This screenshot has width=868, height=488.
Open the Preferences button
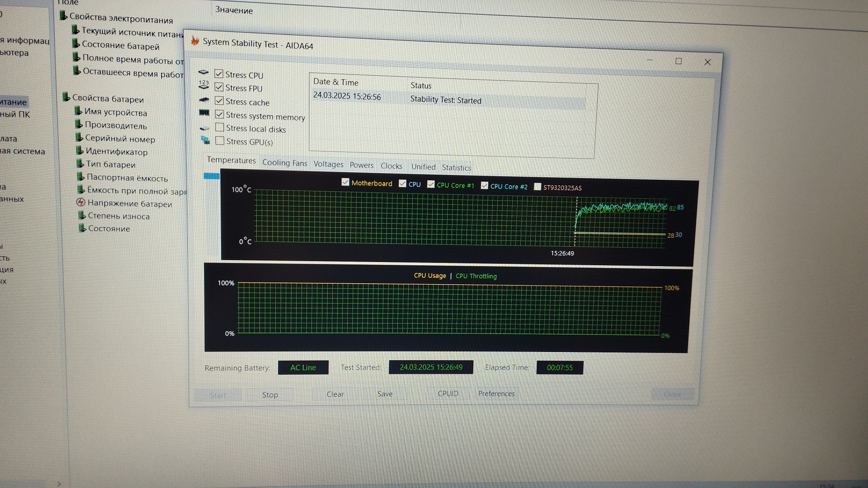(x=496, y=394)
